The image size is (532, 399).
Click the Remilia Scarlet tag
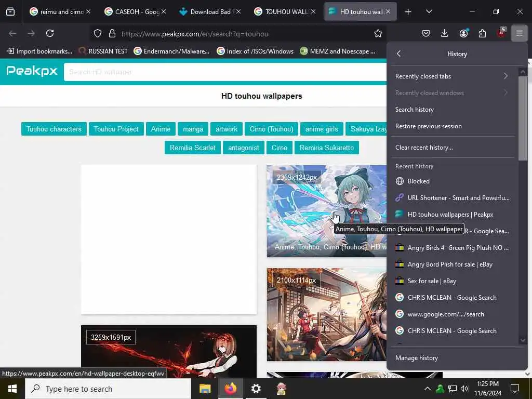pos(192,148)
